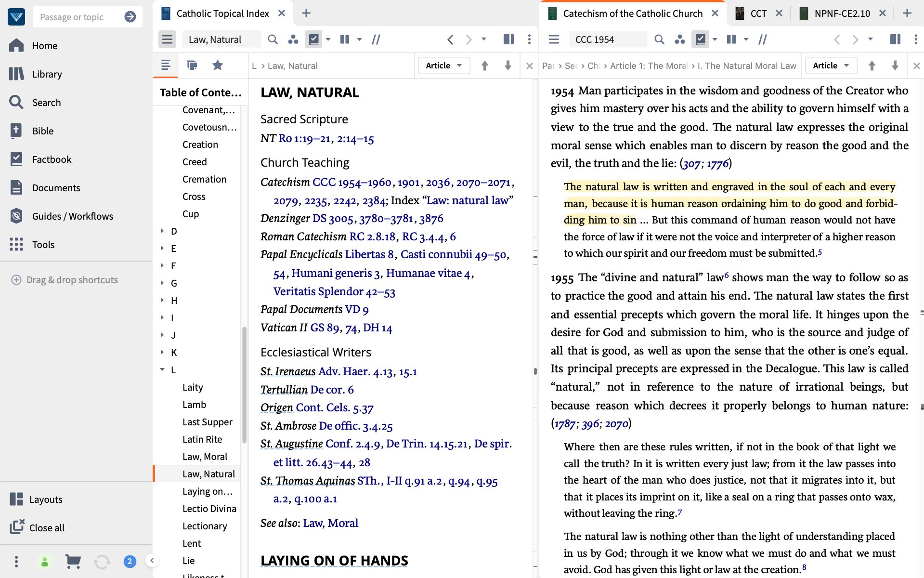Toggle multi-column view in Topical Index panel
This screenshot has height=578, width=924.
tap(345, 39)
